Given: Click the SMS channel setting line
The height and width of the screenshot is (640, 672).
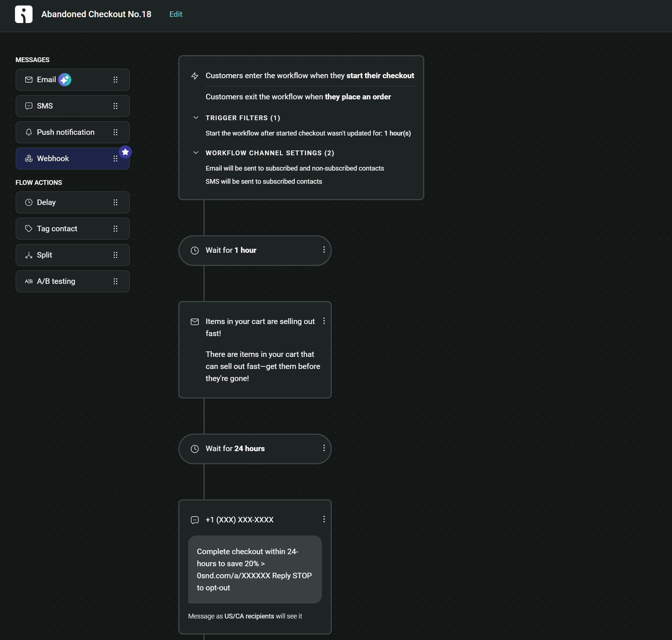Looking at the screenshot, I should click(x=264, y=182).
